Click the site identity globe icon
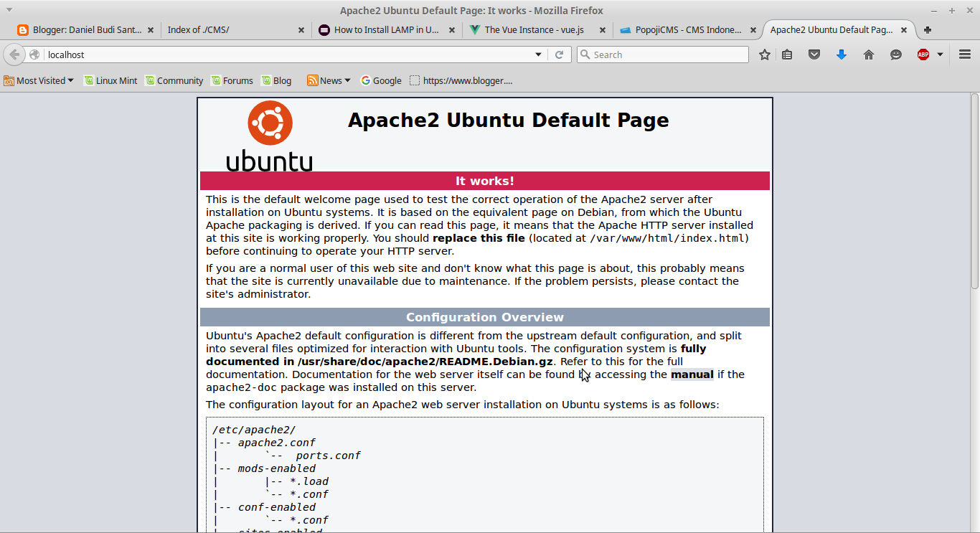Viewport: 980px width, 533px height. click(34, 55)
